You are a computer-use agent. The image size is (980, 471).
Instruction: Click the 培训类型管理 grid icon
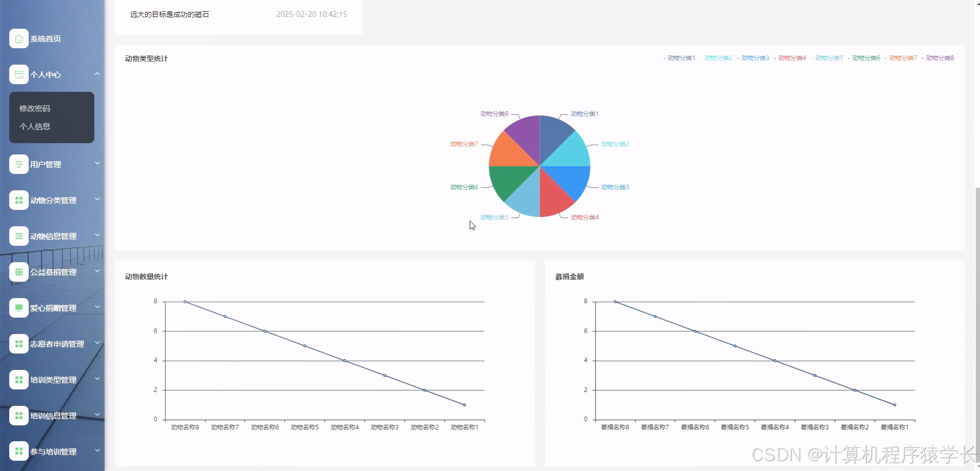pyautogui.click(x=19, y=380)
